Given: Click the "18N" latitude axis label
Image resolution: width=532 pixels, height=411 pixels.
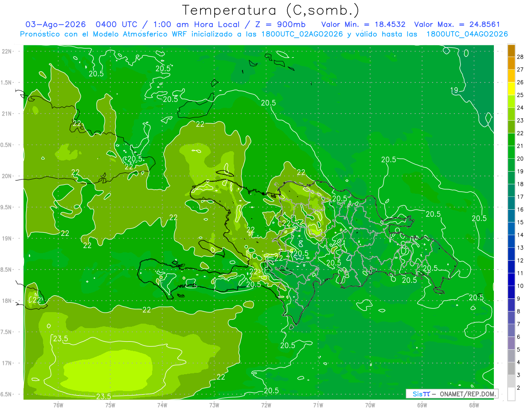Looking at the screenshot, I should pos(6,301).
